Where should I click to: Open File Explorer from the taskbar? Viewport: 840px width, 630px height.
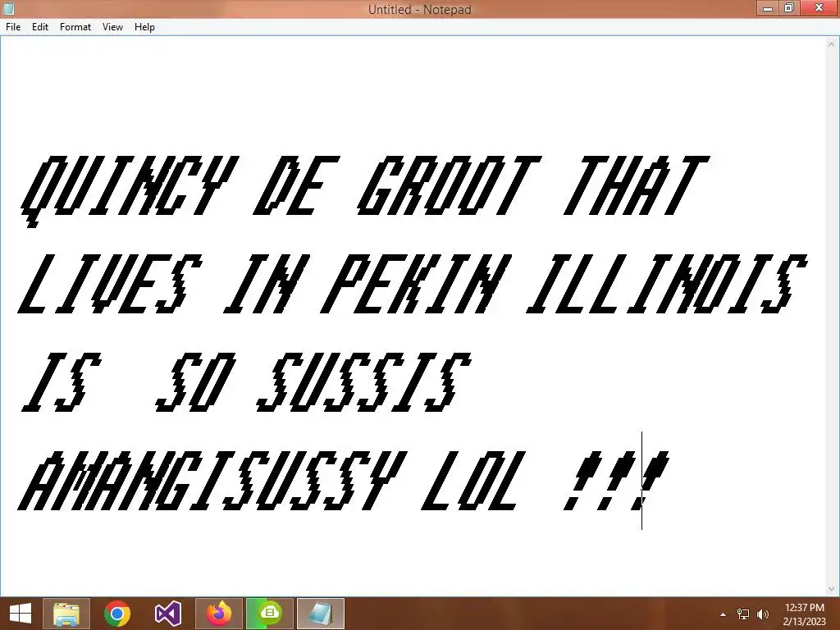click(x=66, y=614)
